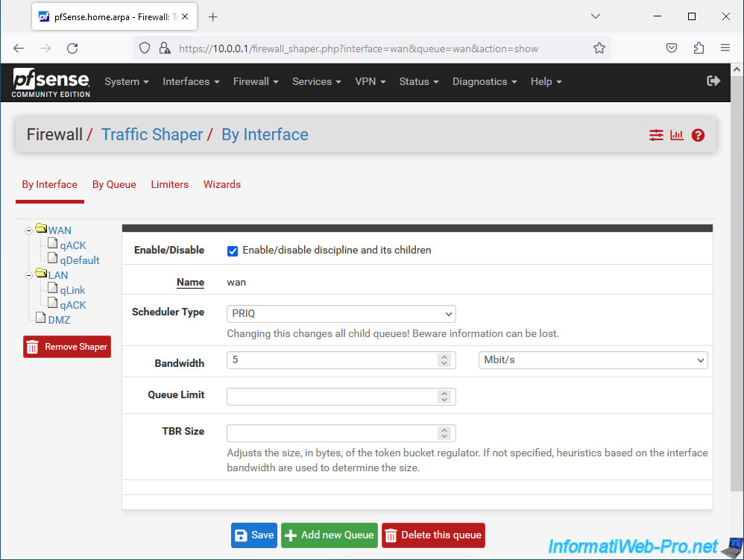
Task: Select qDefault queue in tree
Action: (80, 260)
